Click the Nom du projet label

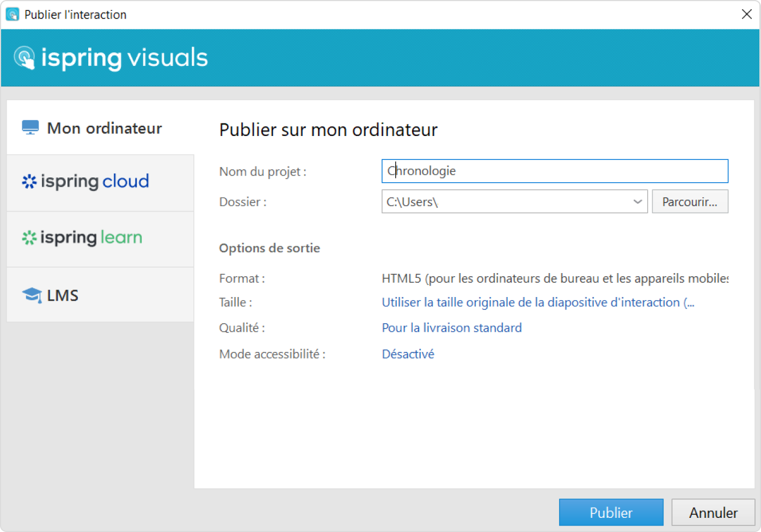coord(262,172)
